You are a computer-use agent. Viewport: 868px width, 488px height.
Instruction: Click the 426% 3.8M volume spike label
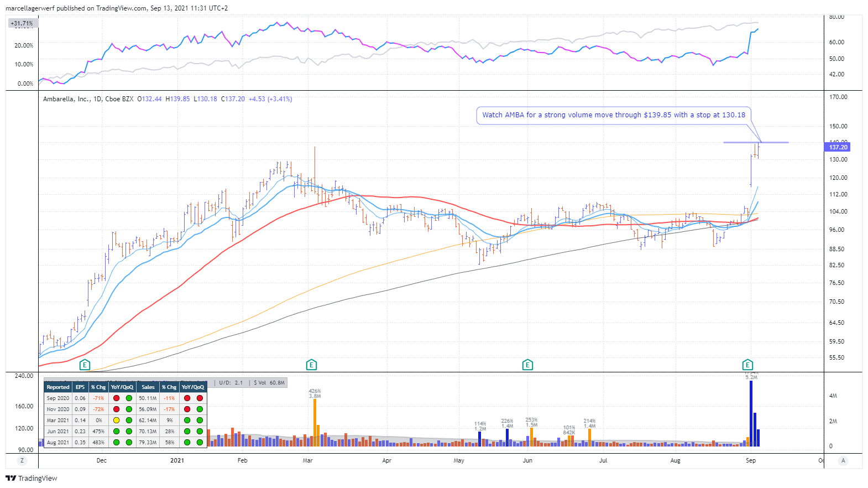(x=315, y=393)
